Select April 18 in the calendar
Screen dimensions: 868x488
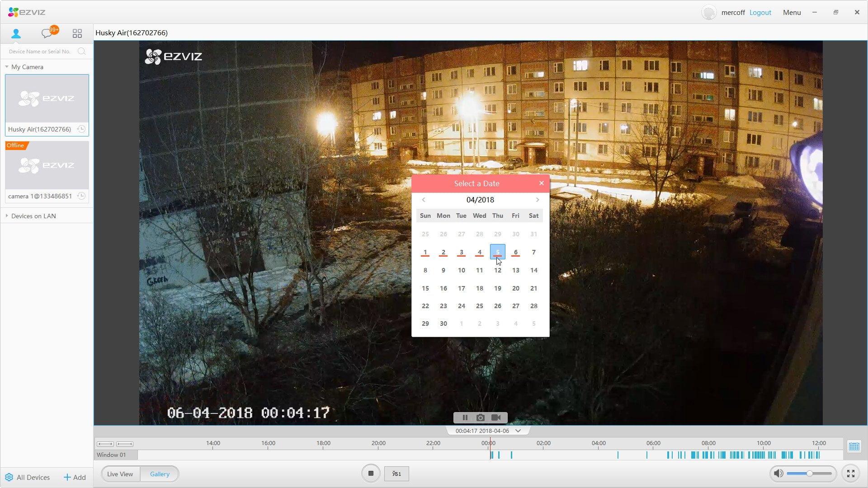pos(479,288)
